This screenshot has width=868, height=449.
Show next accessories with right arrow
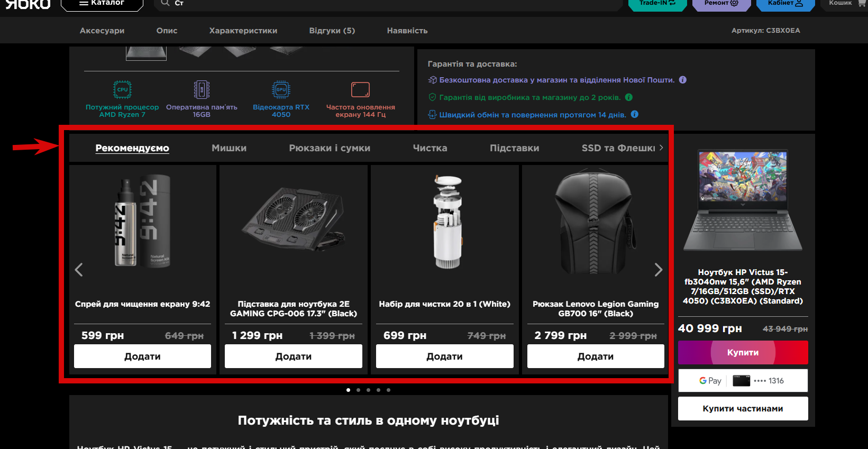659,270
